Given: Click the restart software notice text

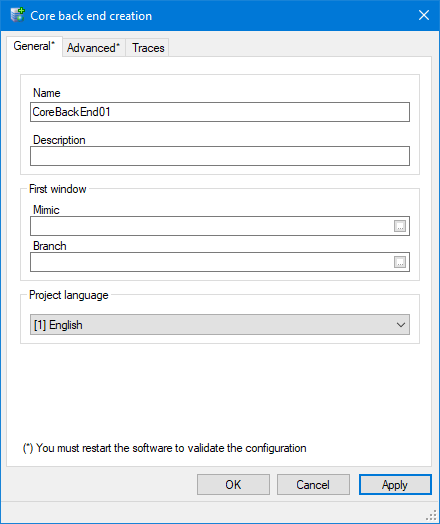Looking at the screenshot, I should click(164, 448).
